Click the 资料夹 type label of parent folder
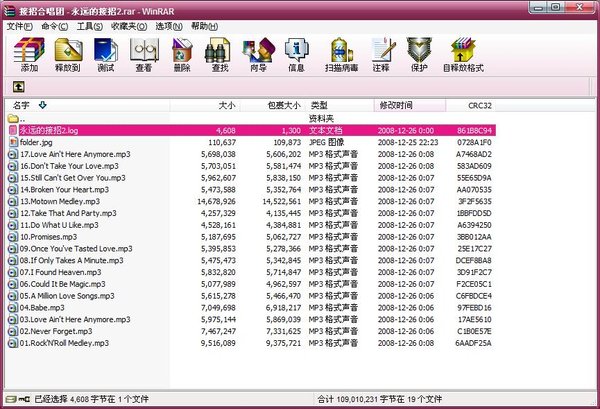The width and height of the screenshot is (600, 409). (321, 119)
